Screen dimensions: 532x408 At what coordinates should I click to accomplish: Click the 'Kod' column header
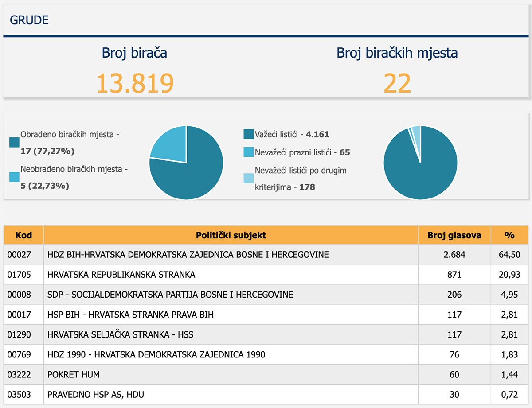click(x=23, y=235)
